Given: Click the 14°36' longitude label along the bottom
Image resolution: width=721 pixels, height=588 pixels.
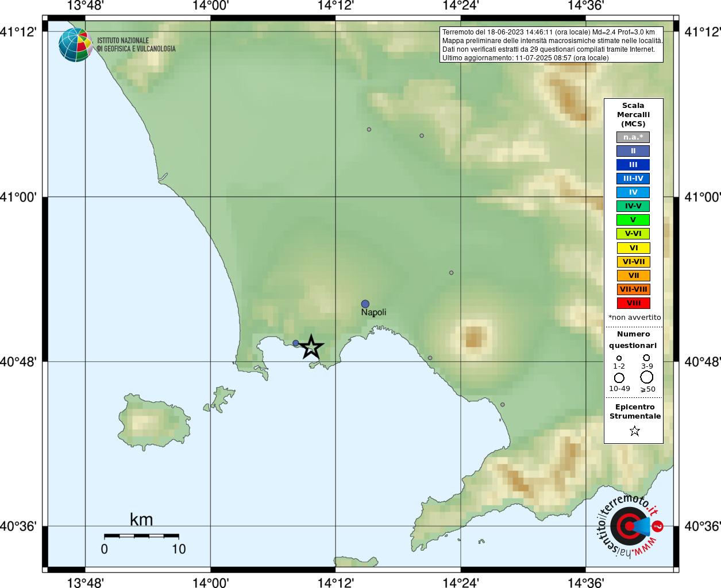Looking at the screenshot, I should point(586,582).
